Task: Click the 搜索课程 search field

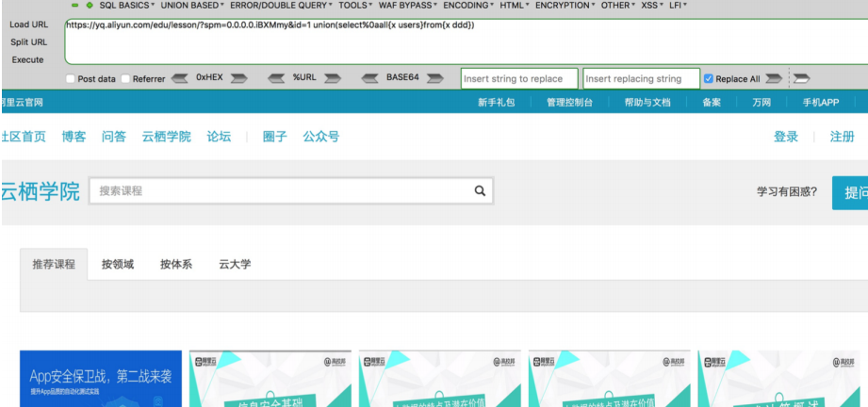Action: (x=291, y=191)
